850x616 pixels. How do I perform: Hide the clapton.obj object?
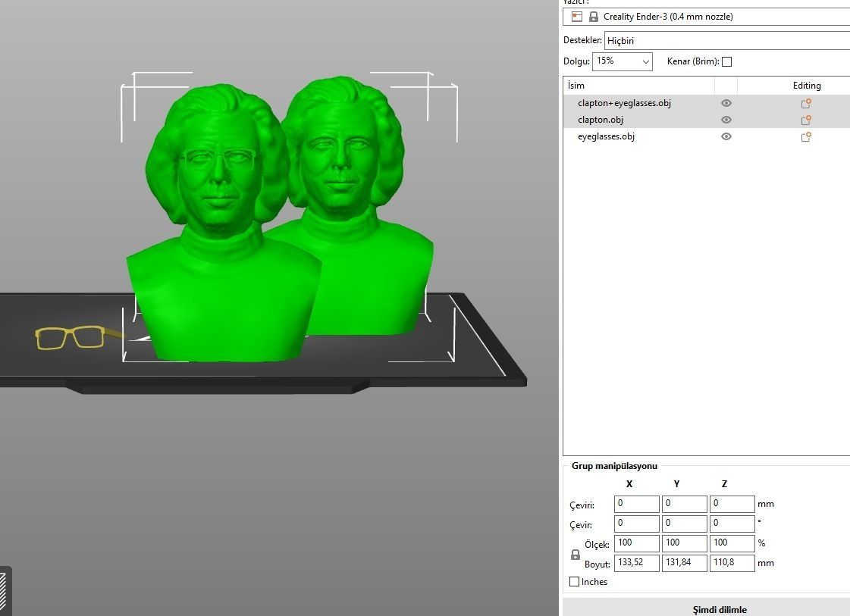tap(726, 120)
